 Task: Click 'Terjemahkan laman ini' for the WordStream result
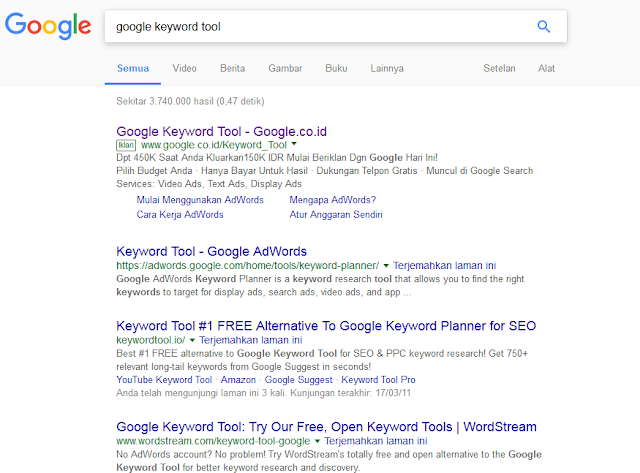[377, 440]
